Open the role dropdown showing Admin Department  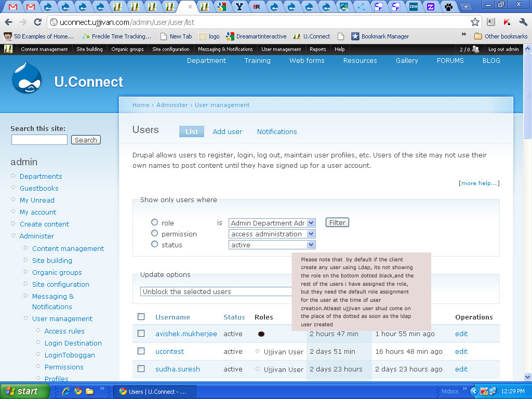click(272, 223)
